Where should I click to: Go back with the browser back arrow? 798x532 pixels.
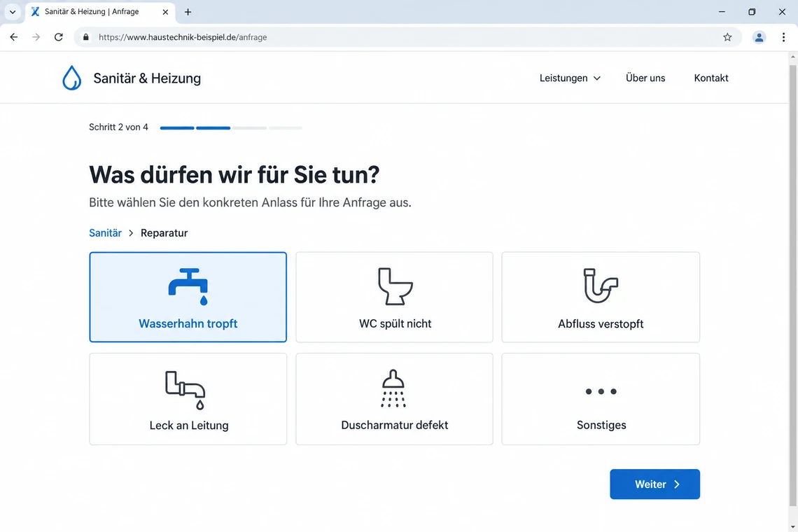(14, 37)
